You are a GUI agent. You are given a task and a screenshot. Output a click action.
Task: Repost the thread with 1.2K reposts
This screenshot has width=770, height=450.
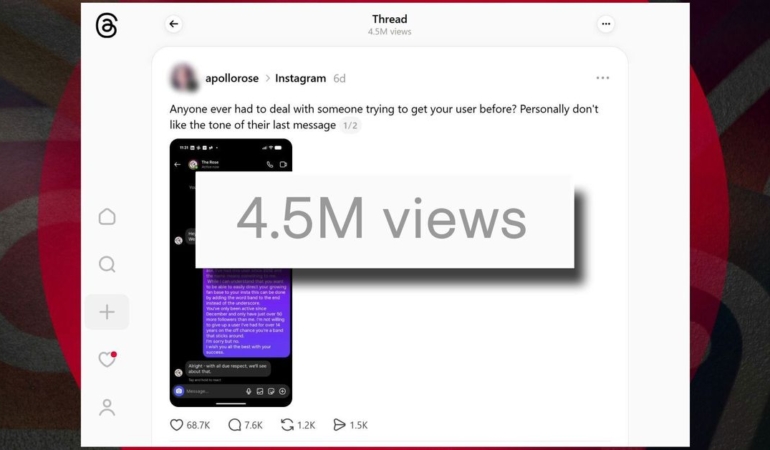click(x=298, y=425)
